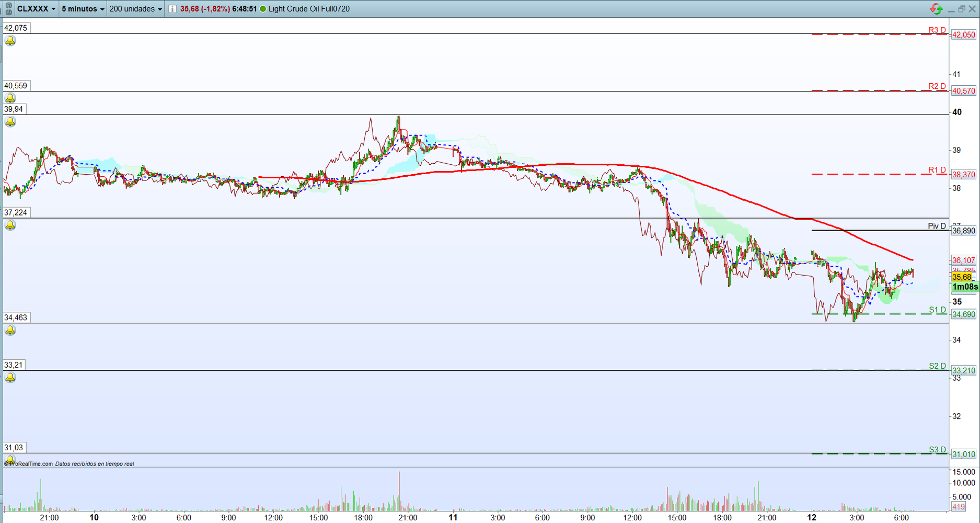980x523 pixels.
Task: Click the R3 D pivot label
Action: click(x=937, y=30)
